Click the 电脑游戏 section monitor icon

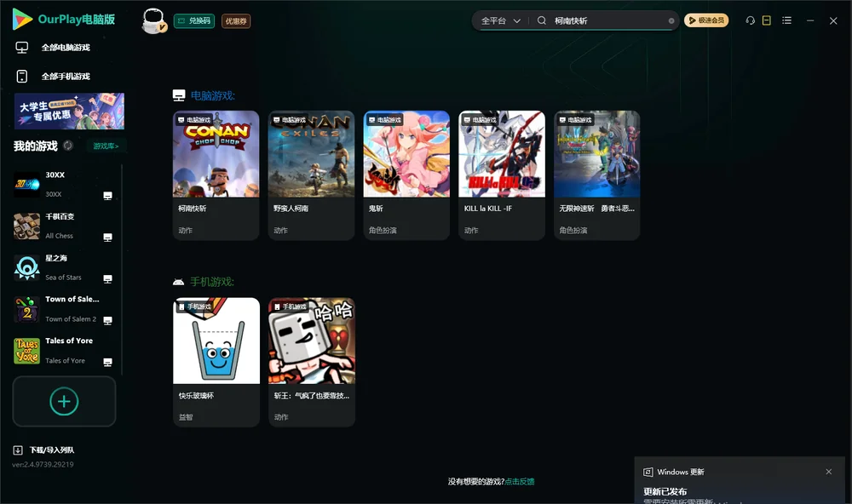point(179,95)
